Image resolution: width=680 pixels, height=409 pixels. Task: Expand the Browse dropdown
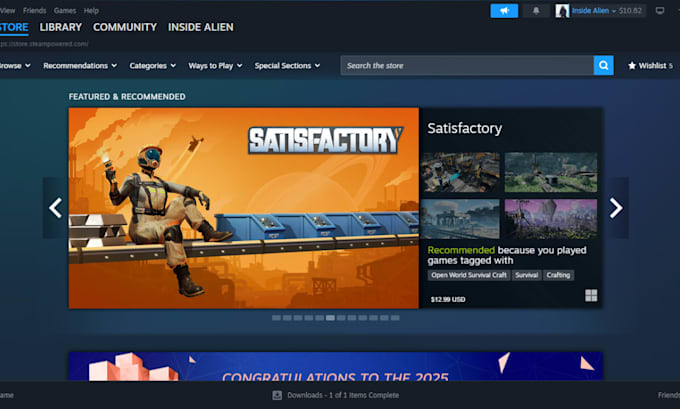(x=15, y=66)
